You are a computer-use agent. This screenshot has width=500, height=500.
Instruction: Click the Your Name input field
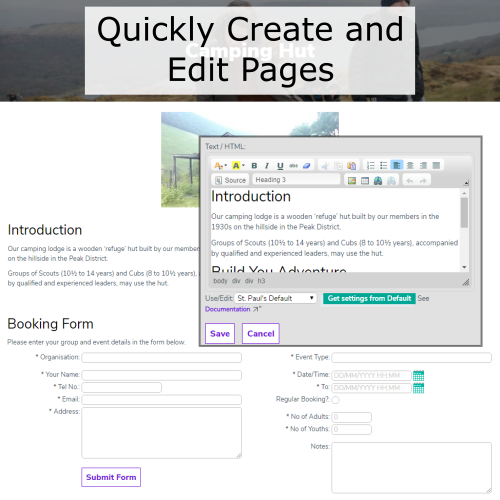coord(162,375)
